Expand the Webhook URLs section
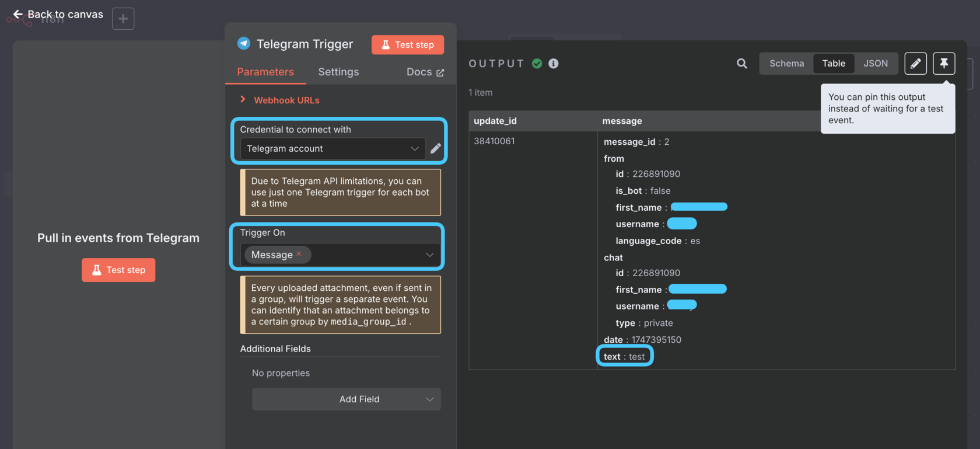Viewport: 980px width, 449px height. (x=280, y=100)
